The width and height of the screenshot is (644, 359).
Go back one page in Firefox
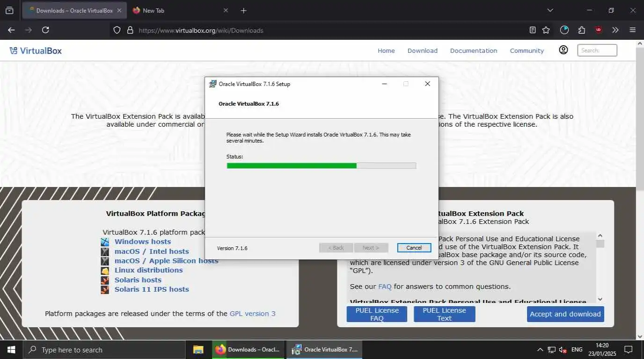click(x=12, y=30)
